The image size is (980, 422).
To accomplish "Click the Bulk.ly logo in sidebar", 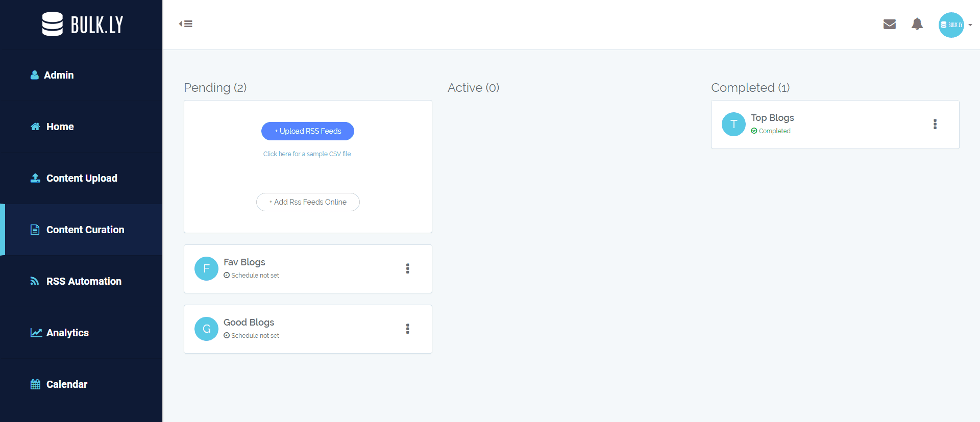I will 82,24.
